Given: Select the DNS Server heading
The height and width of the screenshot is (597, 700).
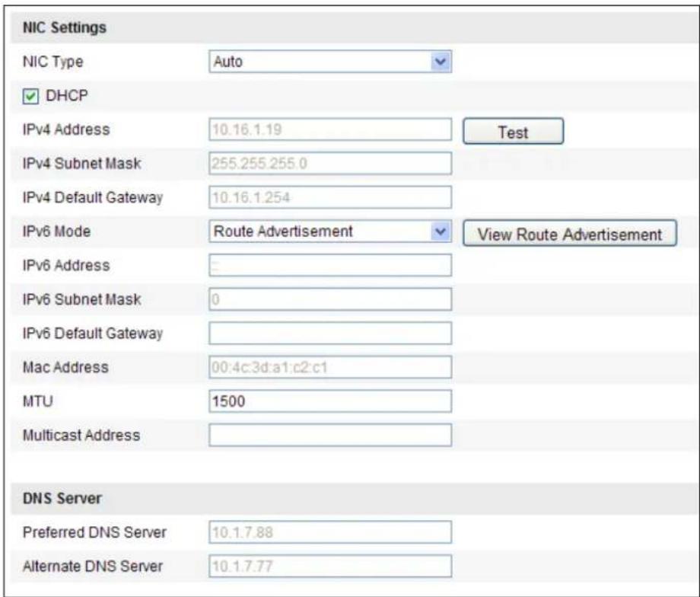Looking at the screenshot, I should point(62,498).
